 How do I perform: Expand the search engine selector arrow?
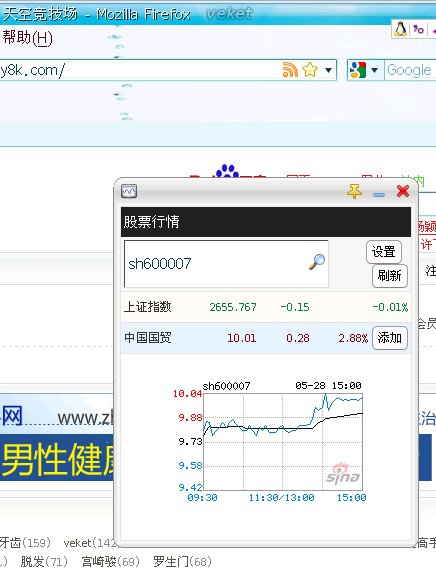[x=374, y=70]
